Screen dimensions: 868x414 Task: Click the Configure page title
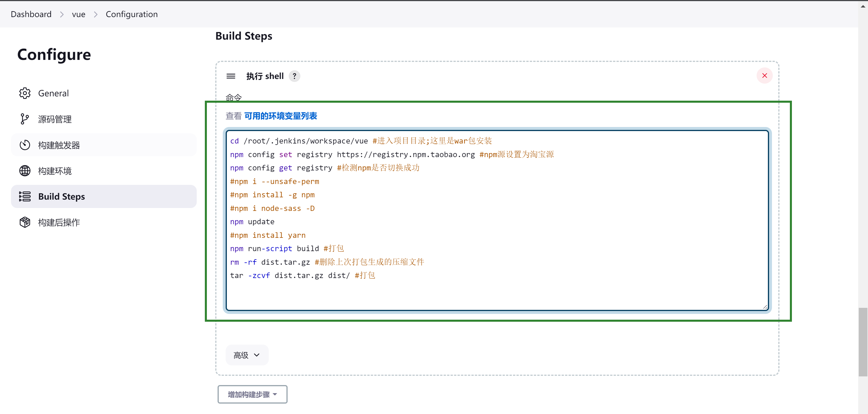point(54,55)
